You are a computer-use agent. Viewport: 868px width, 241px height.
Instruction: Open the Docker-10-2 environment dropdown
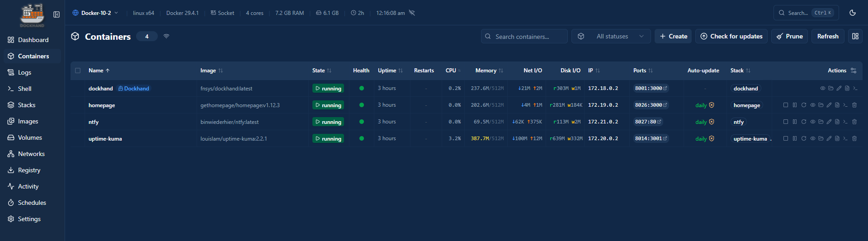[x=95, y=13]
